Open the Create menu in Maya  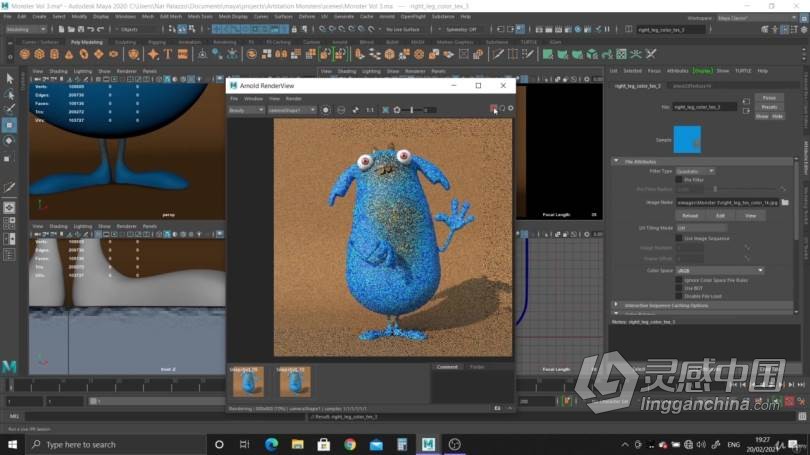(39, 17)
